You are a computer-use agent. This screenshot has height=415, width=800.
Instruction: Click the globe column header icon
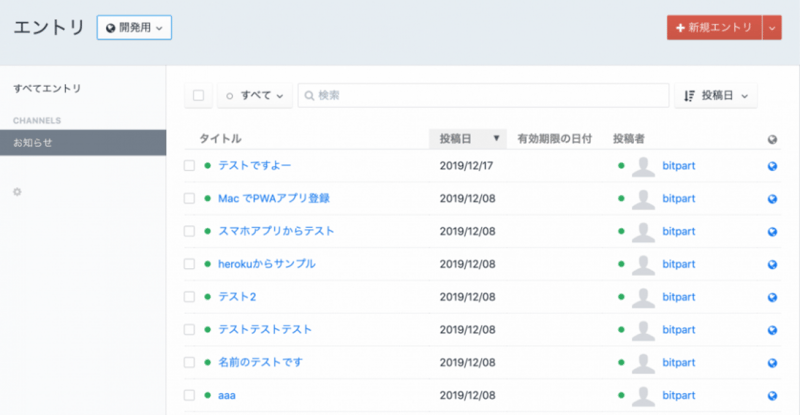(772, 139)
